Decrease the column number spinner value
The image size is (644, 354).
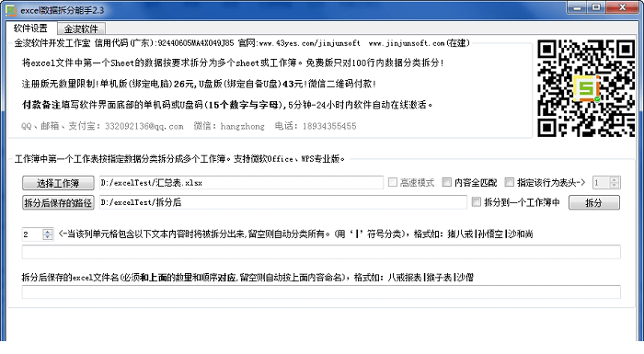tap(48, 237)
